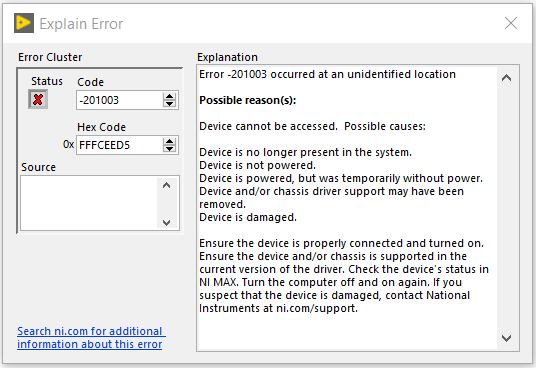Click the Explain Error window title
The height and width of the screenshot is (368, 536).
[x=81, y=24]
